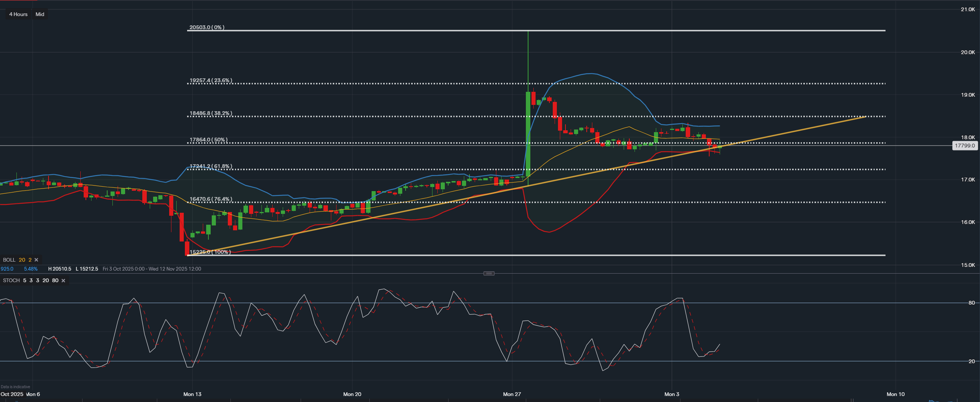Select the 17241.2 (61.8%) Fibonacci level label

[211, 166]
